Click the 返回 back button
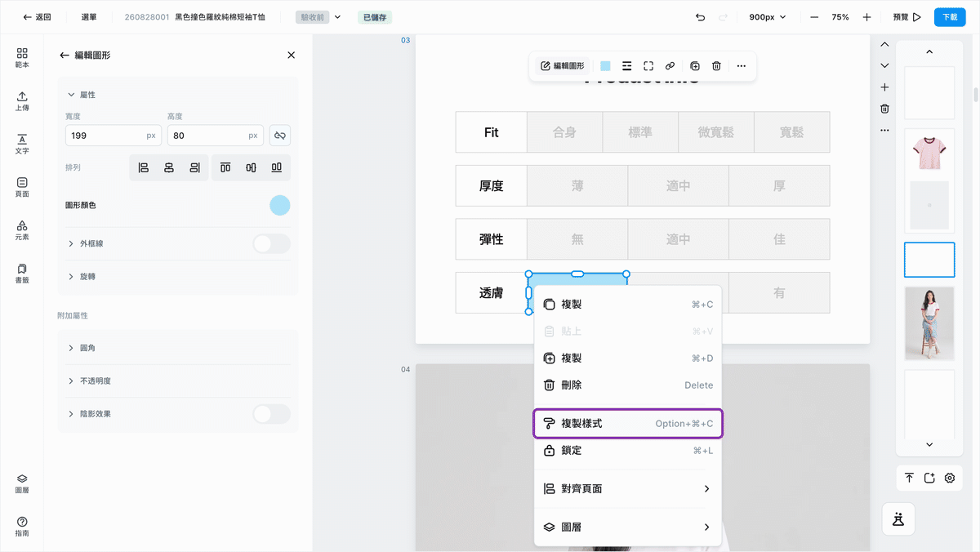Screen dimensions: 980x552 click(x=37, y=17)
